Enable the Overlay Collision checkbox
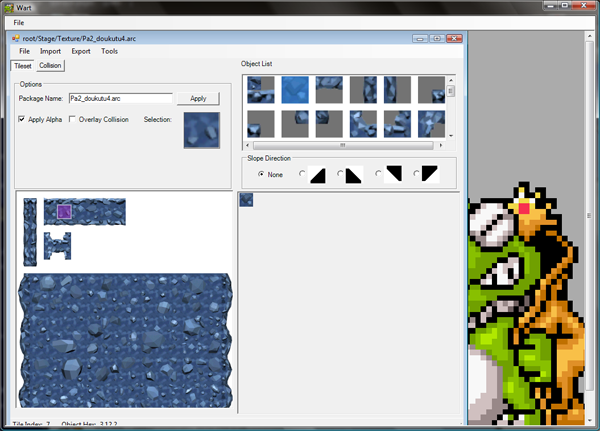 (x=72, y=119)
